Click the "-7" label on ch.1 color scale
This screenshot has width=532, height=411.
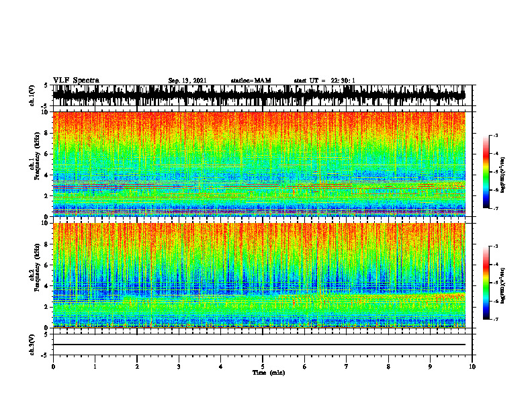click(496, 208)
